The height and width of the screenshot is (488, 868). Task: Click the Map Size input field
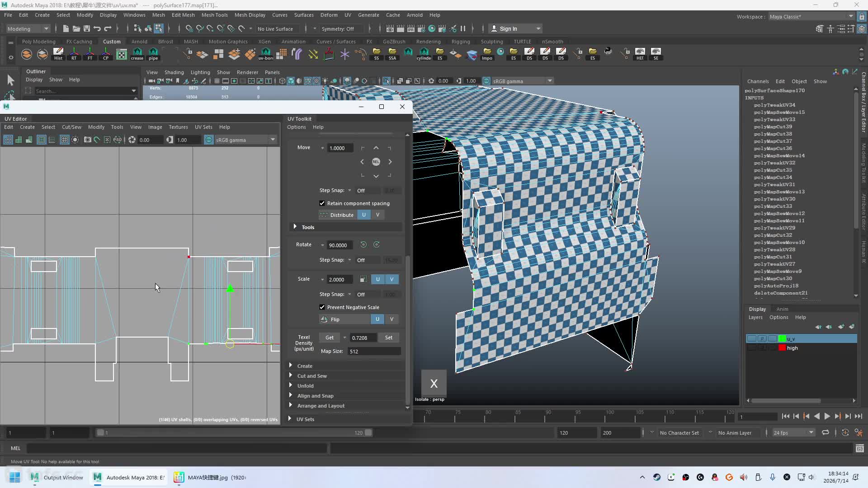pos(374,352)
